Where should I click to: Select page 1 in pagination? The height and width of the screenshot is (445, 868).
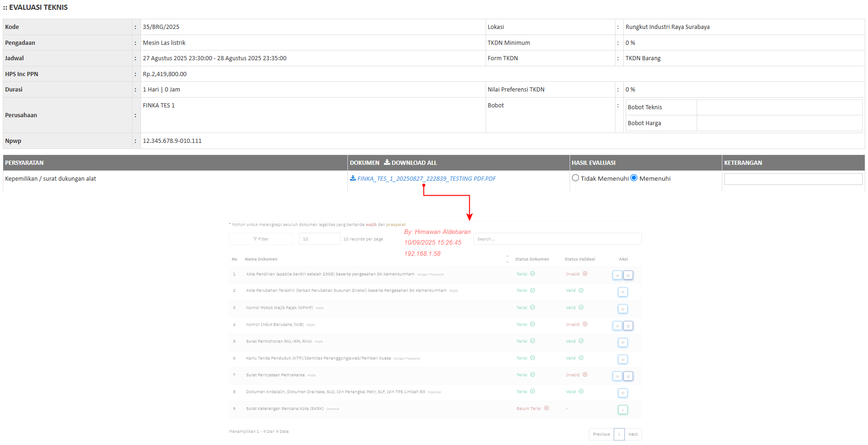[619, 434]
